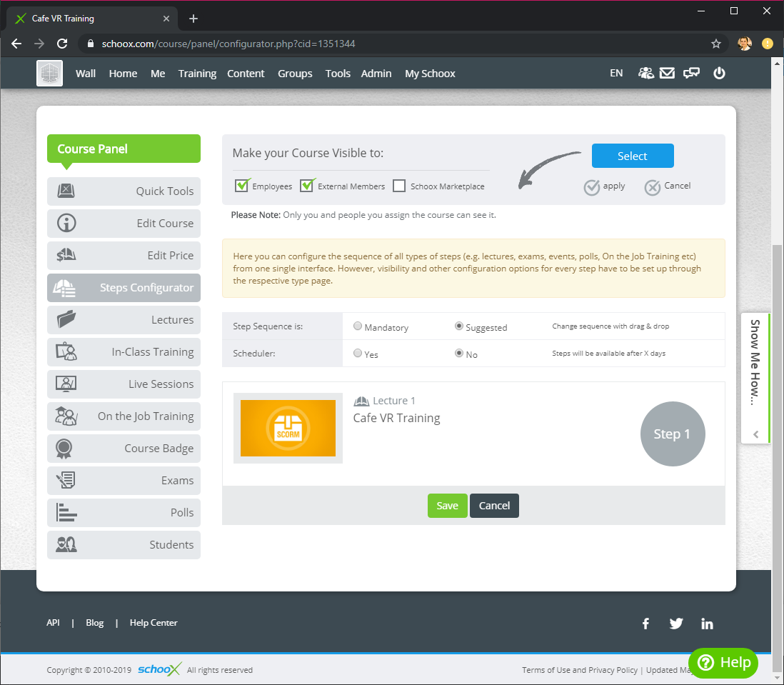Image resolution: width=784 pixels, height=685 pixels.
Task: Open the Blog footer link
Action: tap(94, 623)
